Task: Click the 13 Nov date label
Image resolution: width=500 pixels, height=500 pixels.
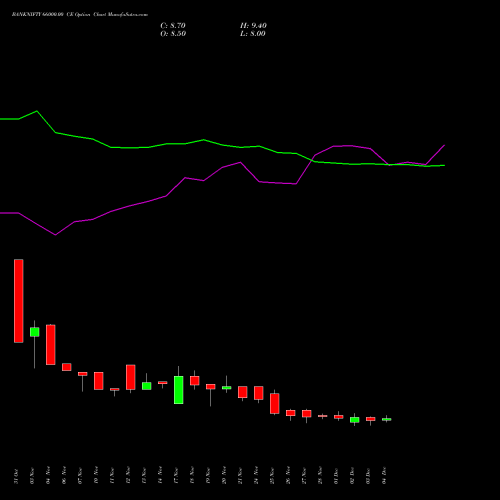Action: (144, 476)
